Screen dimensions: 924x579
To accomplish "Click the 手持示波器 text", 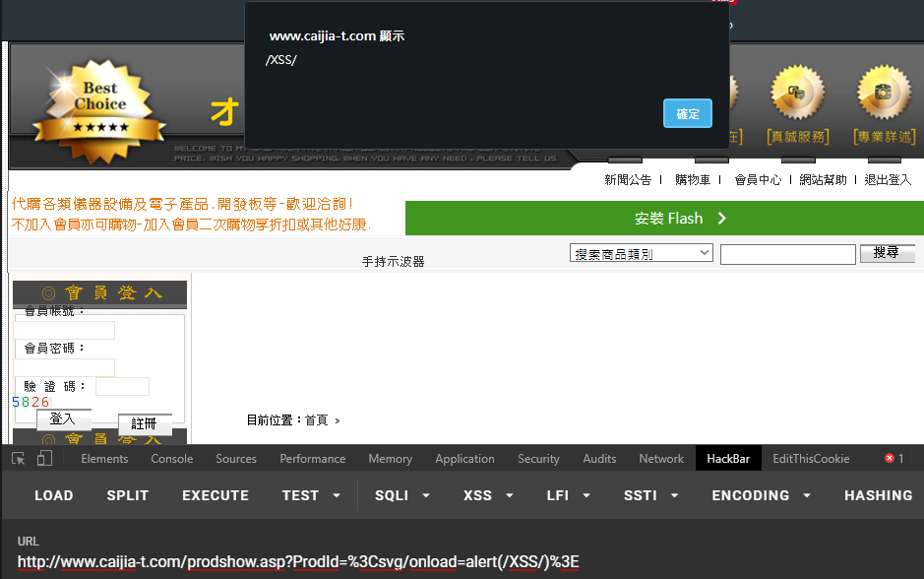I will (393, 262).
